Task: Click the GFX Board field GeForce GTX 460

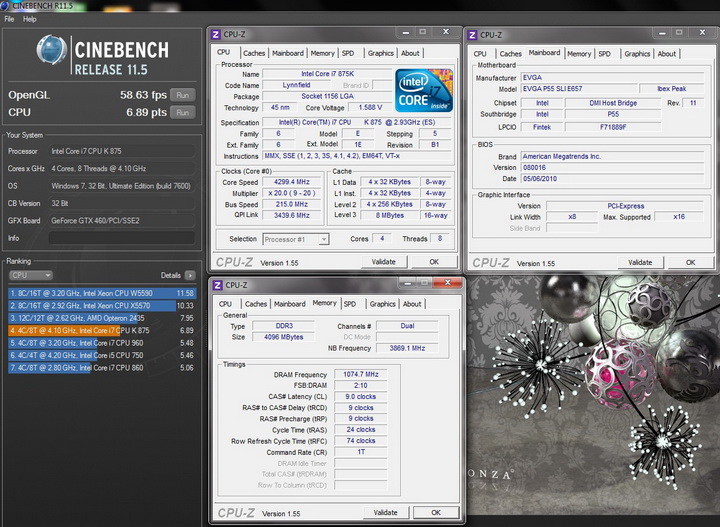Action: pos(122,220)
